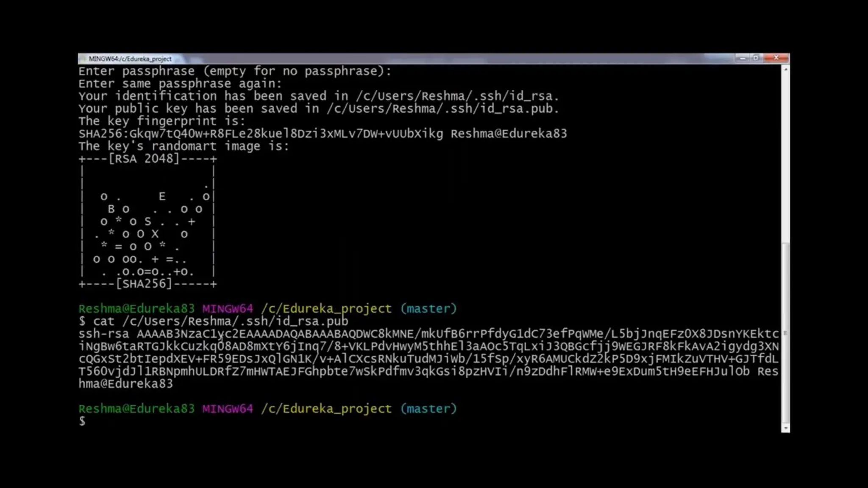Click the randomart row 'o * o S . . +'
Viewport: 868px width, 488px height.
(x=147, y=222)
